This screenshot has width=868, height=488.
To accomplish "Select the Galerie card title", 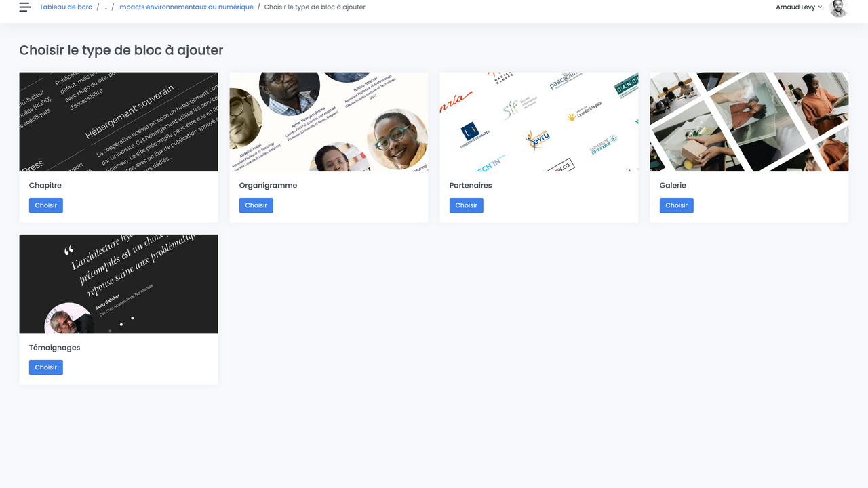I will (x=673, y=185).
